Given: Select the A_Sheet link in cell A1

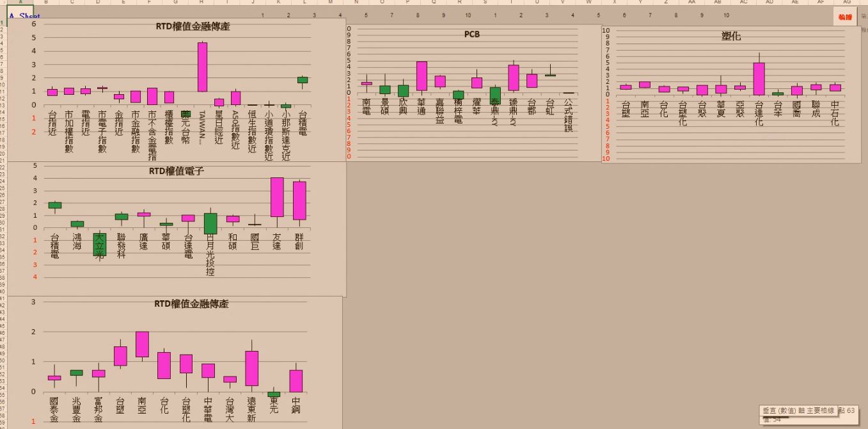Looking at the screenshot, I should click(24, 16).
